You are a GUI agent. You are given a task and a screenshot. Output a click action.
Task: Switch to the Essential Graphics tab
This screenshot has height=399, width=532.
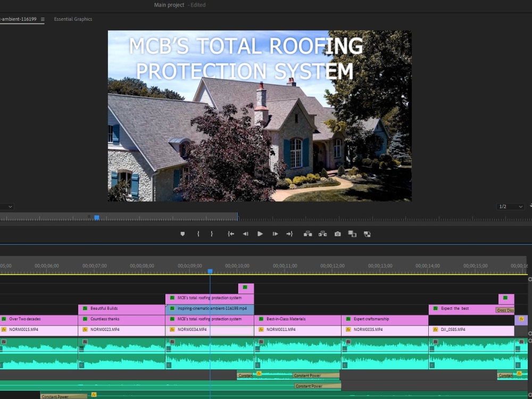73,19
